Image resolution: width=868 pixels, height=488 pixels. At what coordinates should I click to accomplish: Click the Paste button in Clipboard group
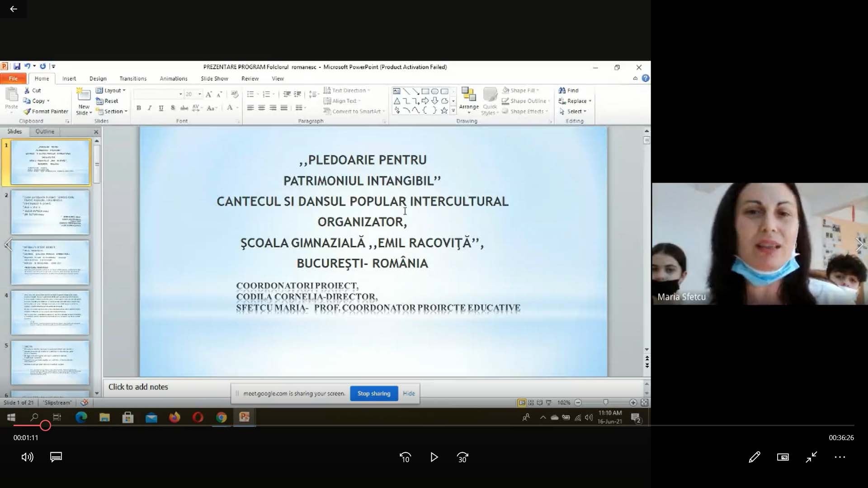(11, 99)
